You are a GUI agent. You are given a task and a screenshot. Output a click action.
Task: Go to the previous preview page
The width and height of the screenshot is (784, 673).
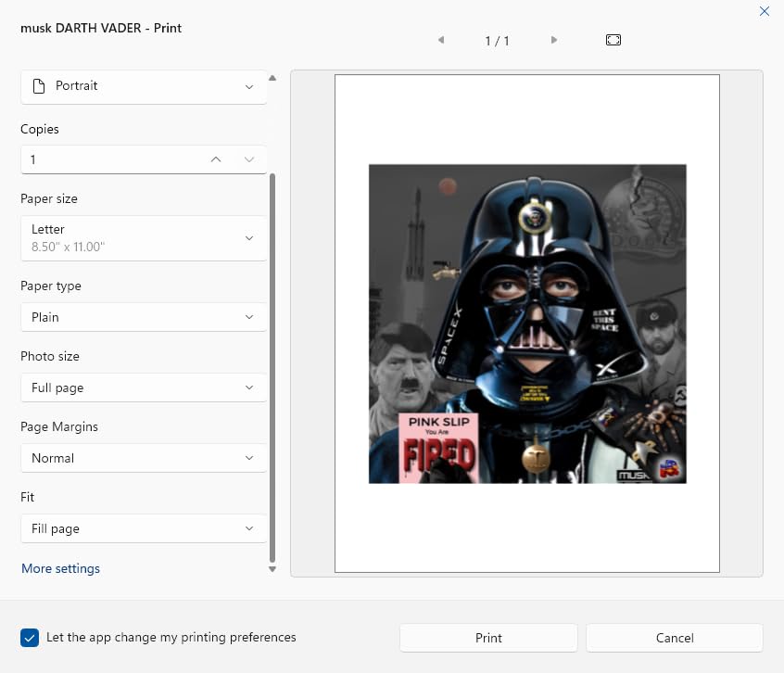point(441,40)
